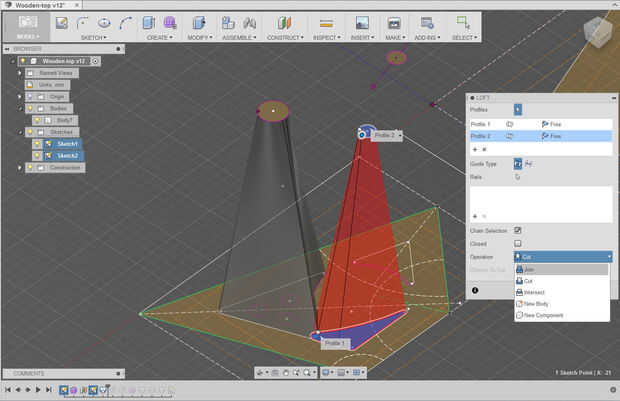Select New Body from Operation list
This screenshot has width=620, height=401.
coord(536,304)
